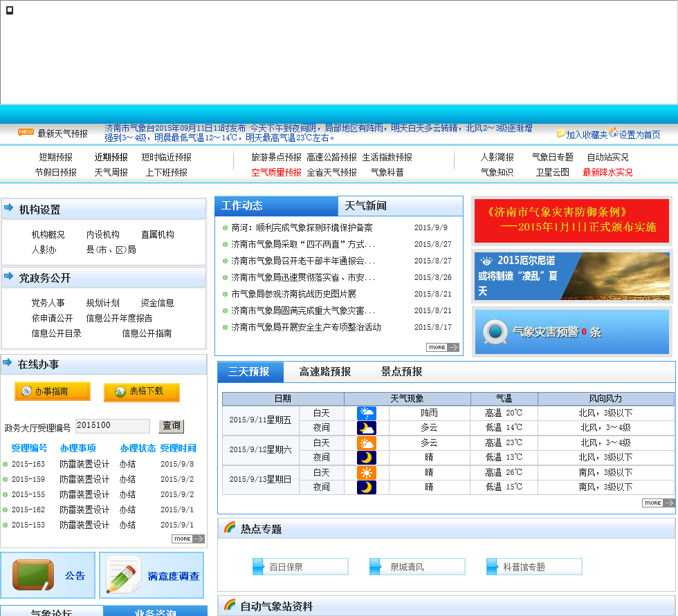Click the compass icon on 办事指南 button
The height and width of the screenshot is (616, 678).
(26, 391)
